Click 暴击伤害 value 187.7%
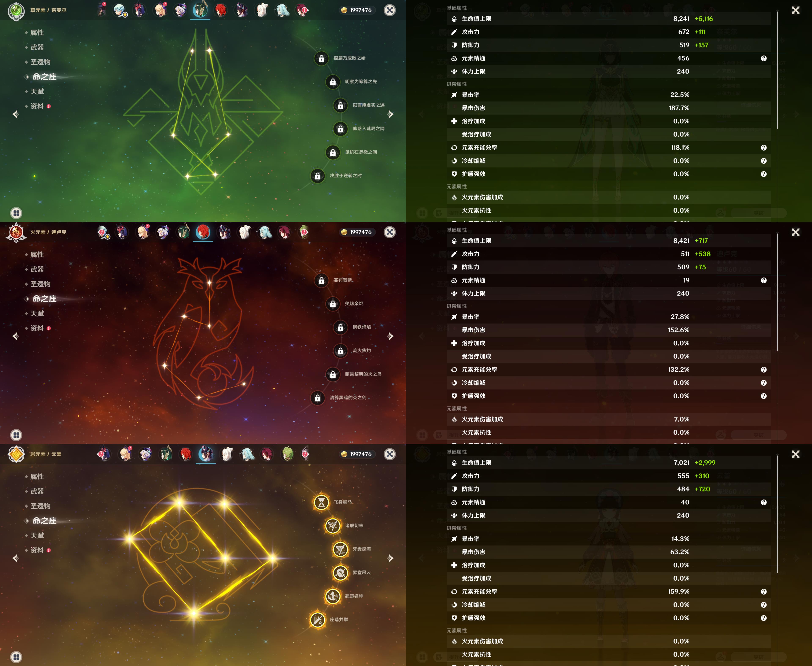Image resolution: width=812 pixels, height=666 pixels. tap(679, 108)
